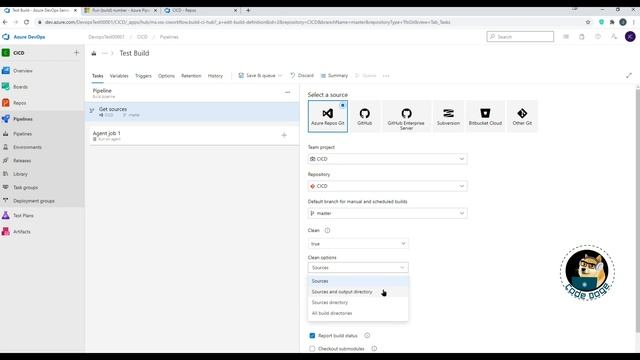Open Task groups in sidebar

tap(25, 187)
